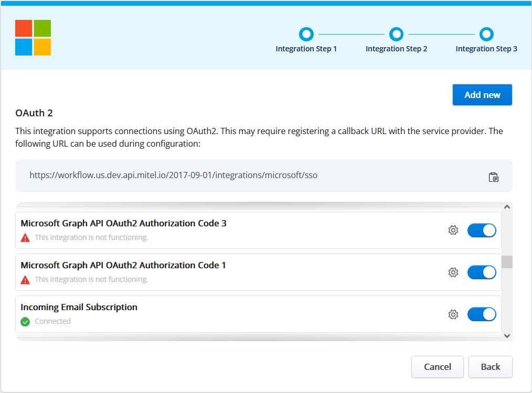Open settings gear for Authorization Code 1
The width and height of the screenshot is (532, 393).
pos(453,272)
